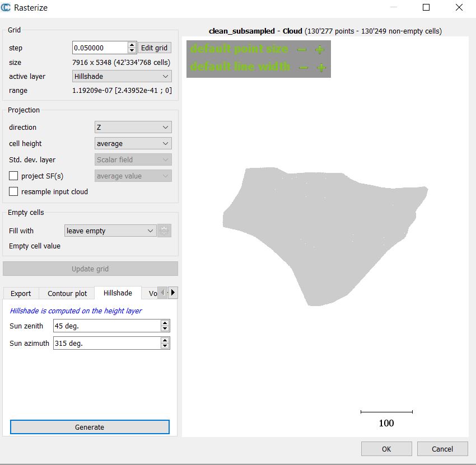Switch to the Export tab
This screenshot has width=476, height=465.
click(x=21, y=293)
